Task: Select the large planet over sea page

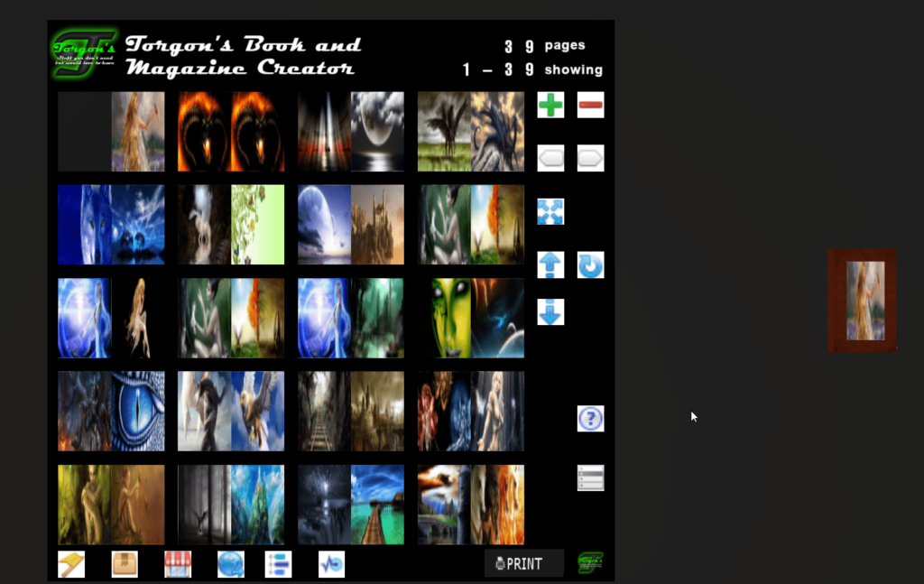Action: [324, 225]
